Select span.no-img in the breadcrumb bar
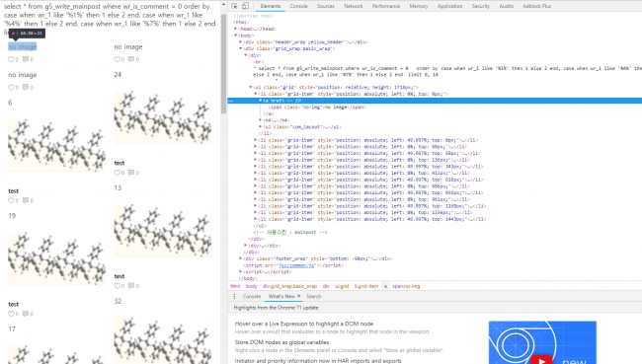642x364 pixels. tap(406, 286)
